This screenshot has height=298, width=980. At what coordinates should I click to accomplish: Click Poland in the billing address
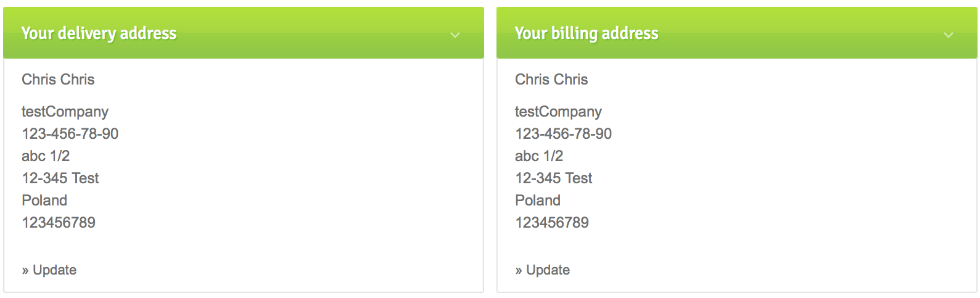[538, 201]
